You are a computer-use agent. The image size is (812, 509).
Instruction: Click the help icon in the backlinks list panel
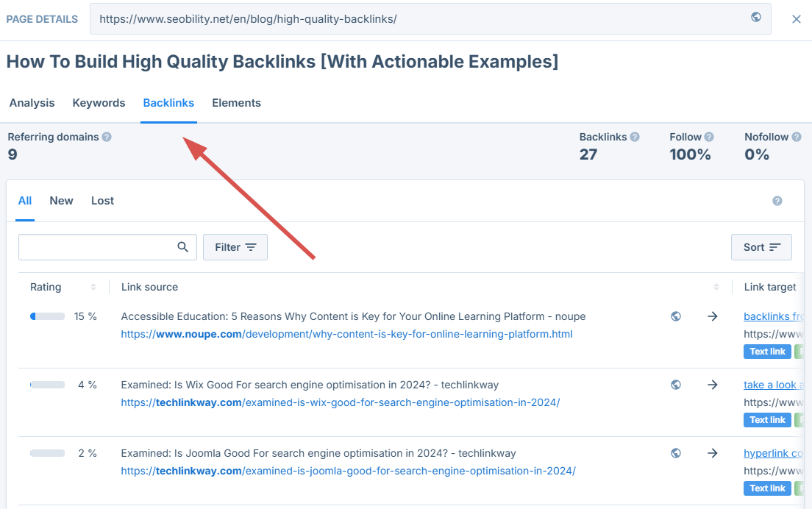point(777,201)
